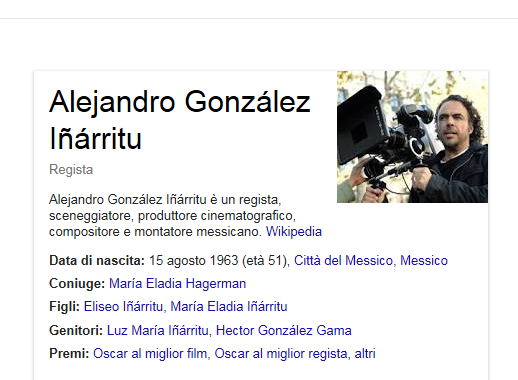Click the Data di nascita label
The width and height of the screenshot is (518, 380).
pos(97,261)
